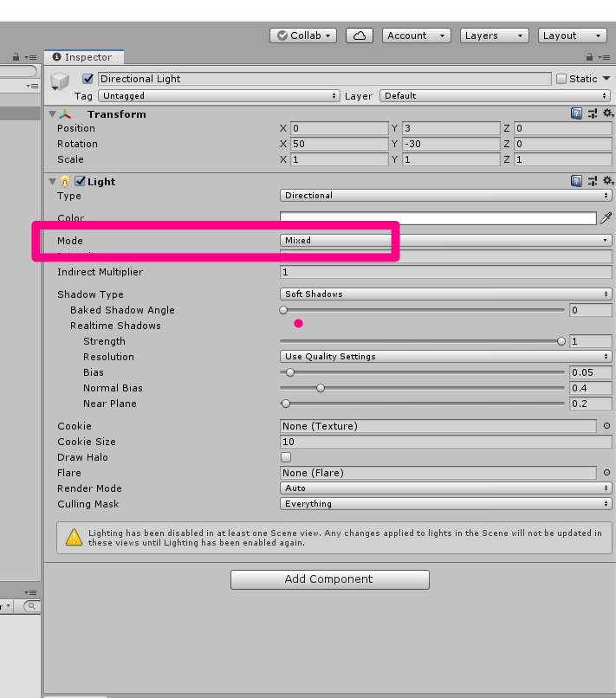Open the Resolution dropdown
The width and height of the screenshot is (616, 698).
pos(446,357)
